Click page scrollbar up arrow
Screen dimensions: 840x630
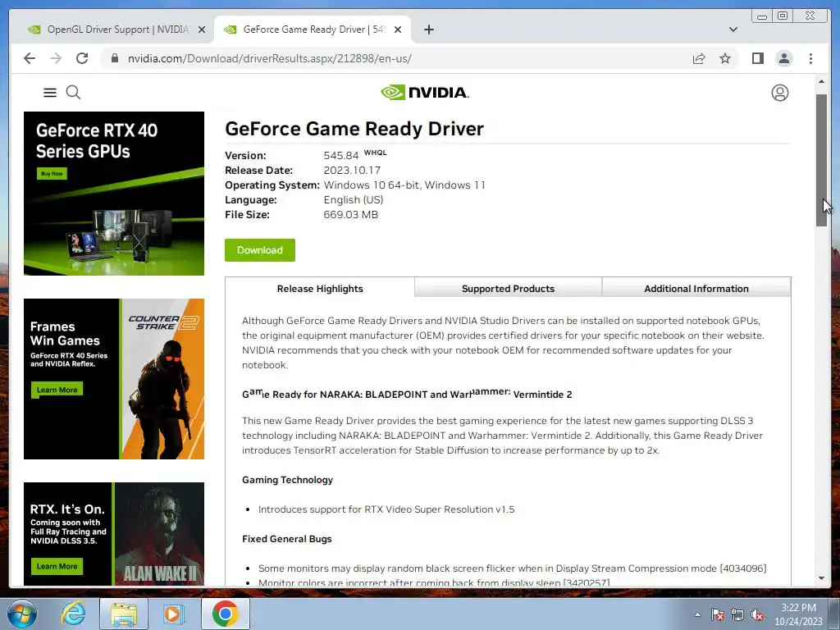click(821, 81)
